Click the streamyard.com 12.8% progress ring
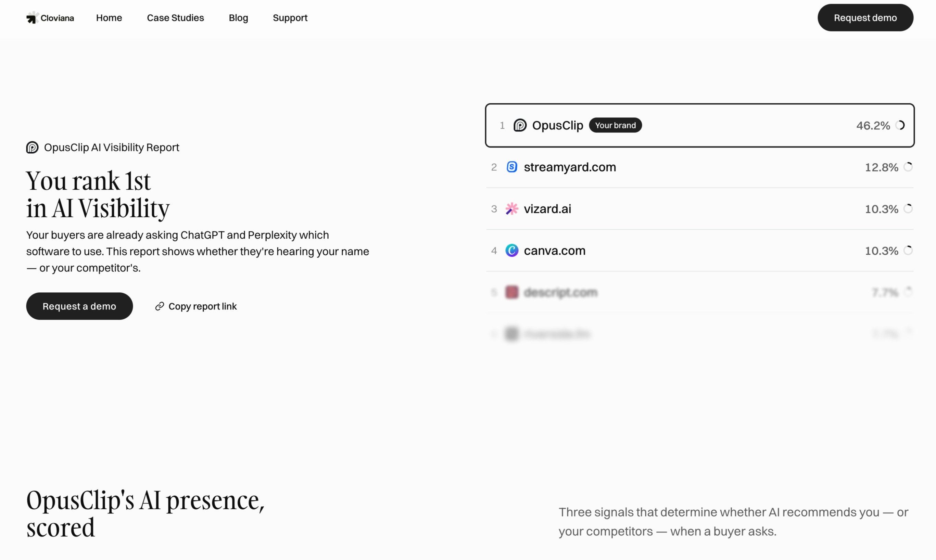This screenshot has width=936, height=560. coord(908,167)
